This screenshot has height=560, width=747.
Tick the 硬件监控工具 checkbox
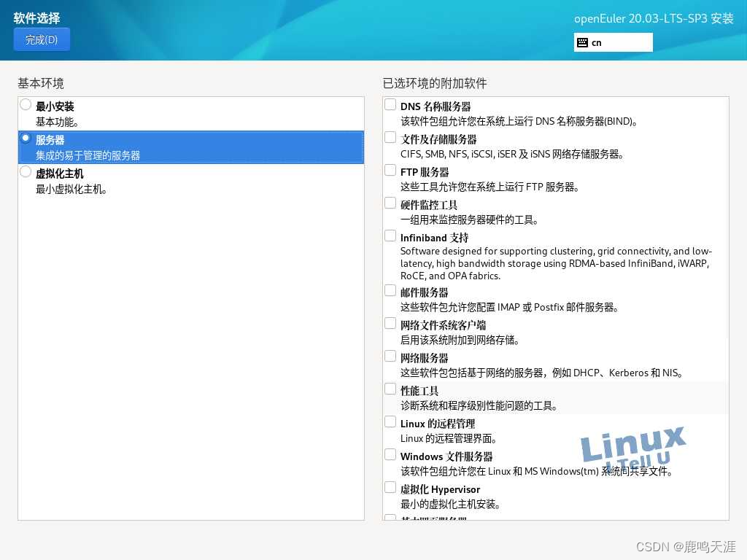[390, 203]
